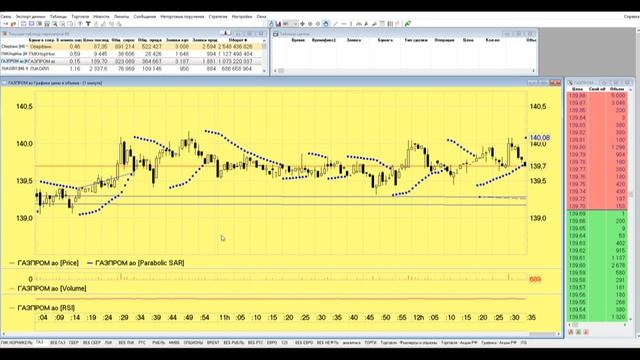The image size is (640, 360).
Task: Select the crosshair cursor chart tool
Action: tap(302, 24)
